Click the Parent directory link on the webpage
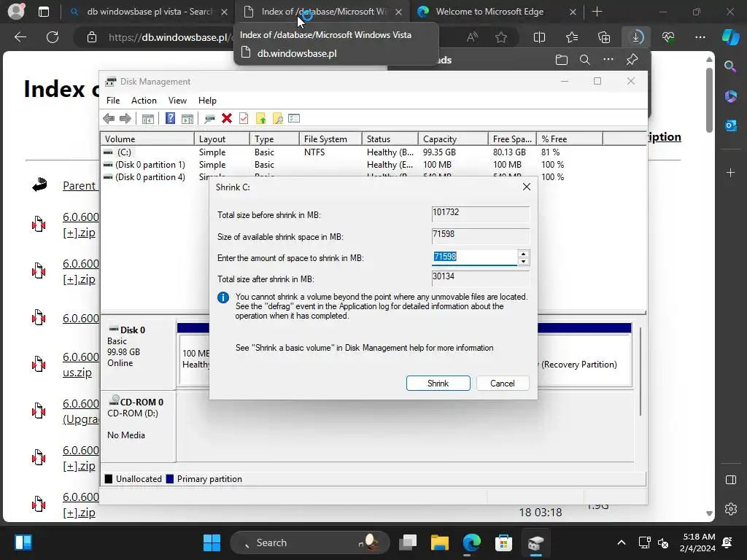The image size is (747, 560). (80, 186)
